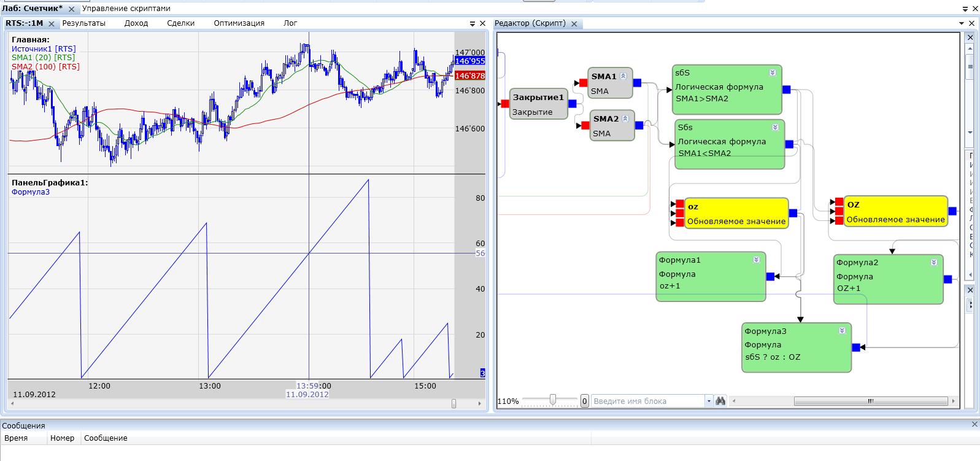Viewport: 980px width, 461px height.
Task: Click the chart horizontal scrollbar thumb
Action: 453,403
